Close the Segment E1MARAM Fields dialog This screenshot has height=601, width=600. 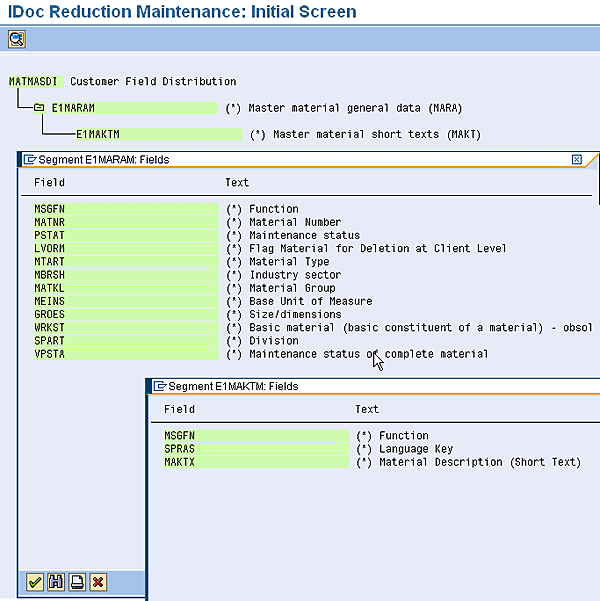pos(577,159)
